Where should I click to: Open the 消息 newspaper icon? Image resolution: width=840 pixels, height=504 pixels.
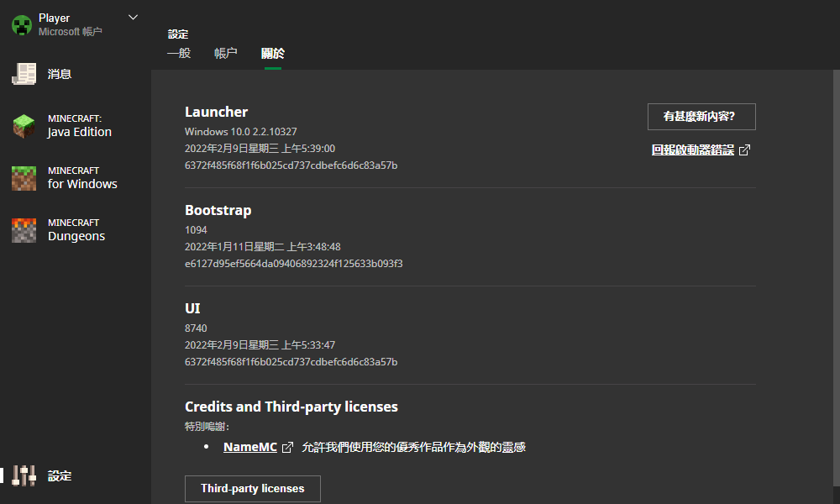point(24,74)
